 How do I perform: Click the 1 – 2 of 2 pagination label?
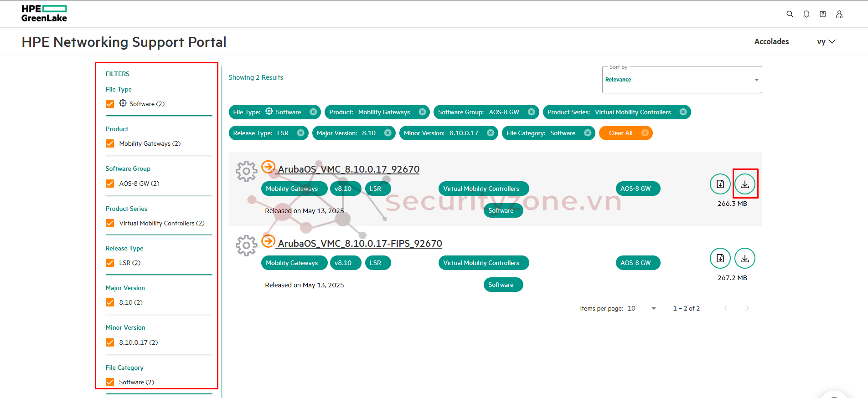coord(686,308)
